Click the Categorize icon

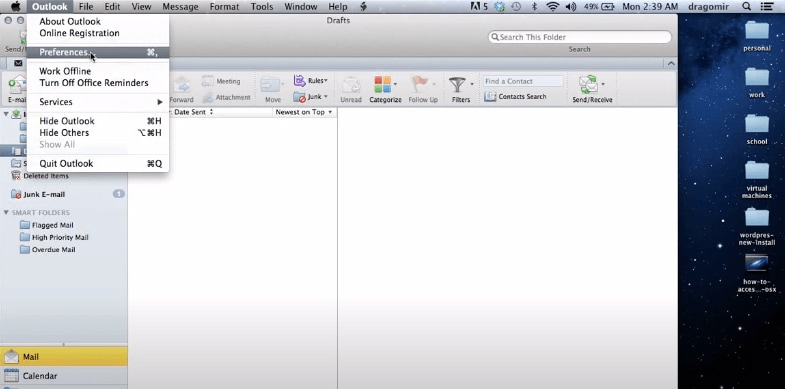(x=382, y=85)
